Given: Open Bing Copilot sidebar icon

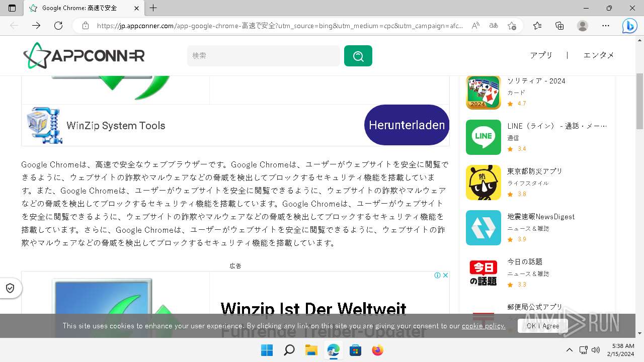Looking at the screenshot, I should coord(629,26).
